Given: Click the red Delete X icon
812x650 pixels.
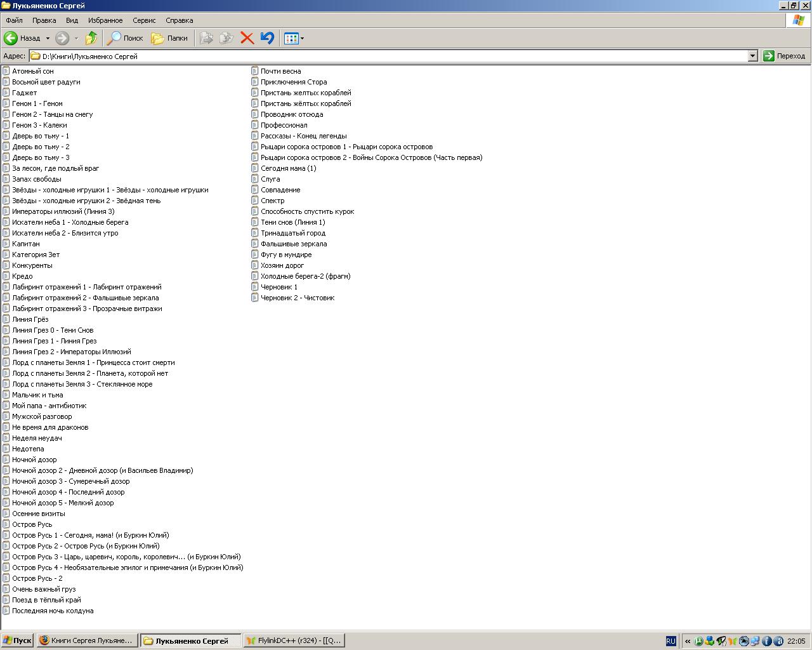Looking at the screenshot, I should tap(247, 38).
